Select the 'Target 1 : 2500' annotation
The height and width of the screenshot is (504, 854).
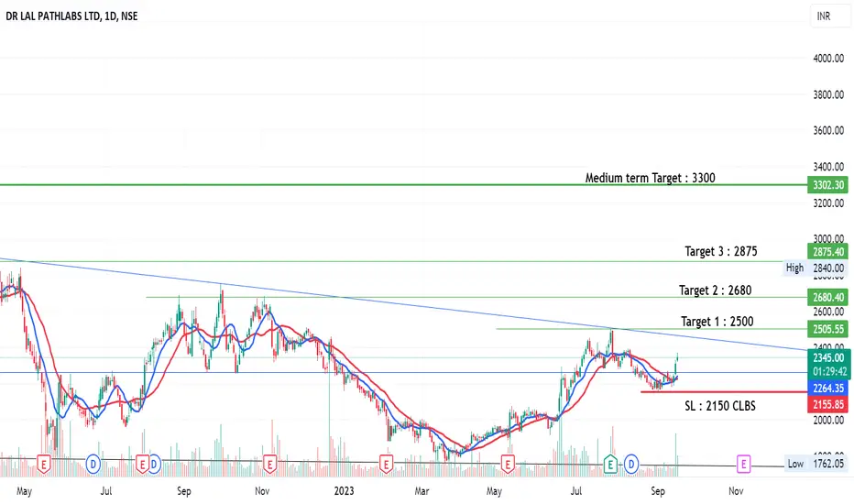click(x=717, y=322)
